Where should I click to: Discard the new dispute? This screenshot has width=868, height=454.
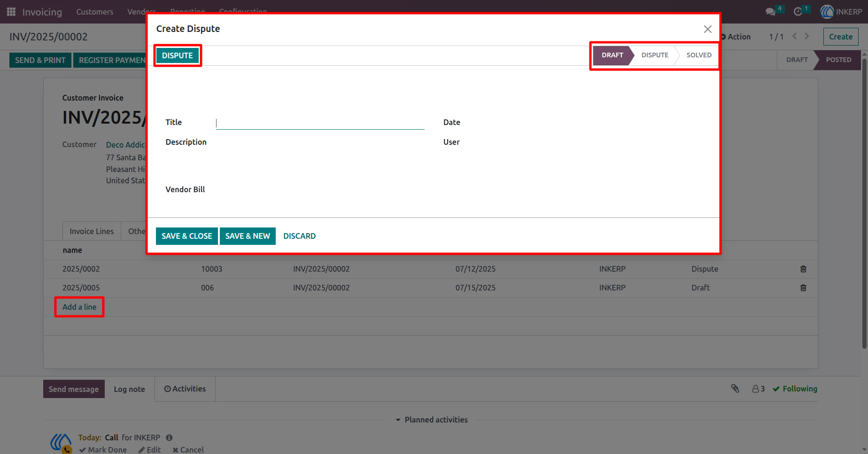click(x=300, y=236)
